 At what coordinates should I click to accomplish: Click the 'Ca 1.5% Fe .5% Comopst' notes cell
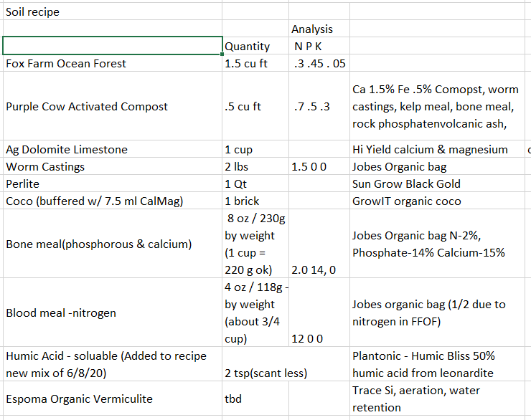[x=437, y=106]
